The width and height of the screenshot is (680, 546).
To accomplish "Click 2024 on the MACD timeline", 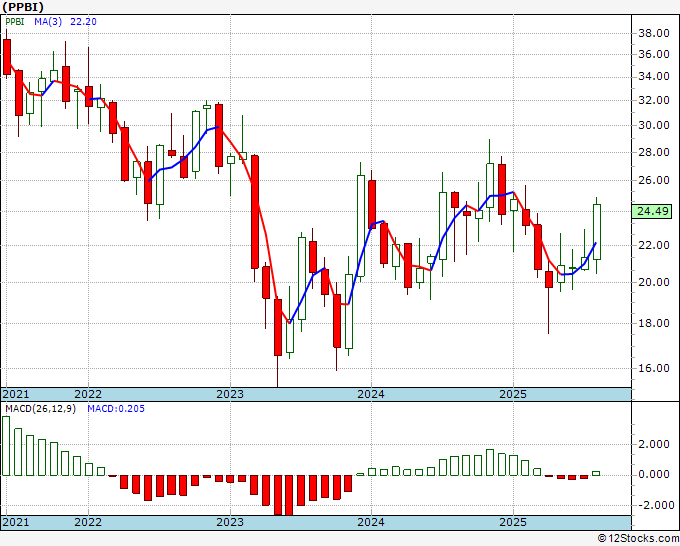I will [371, 522].
